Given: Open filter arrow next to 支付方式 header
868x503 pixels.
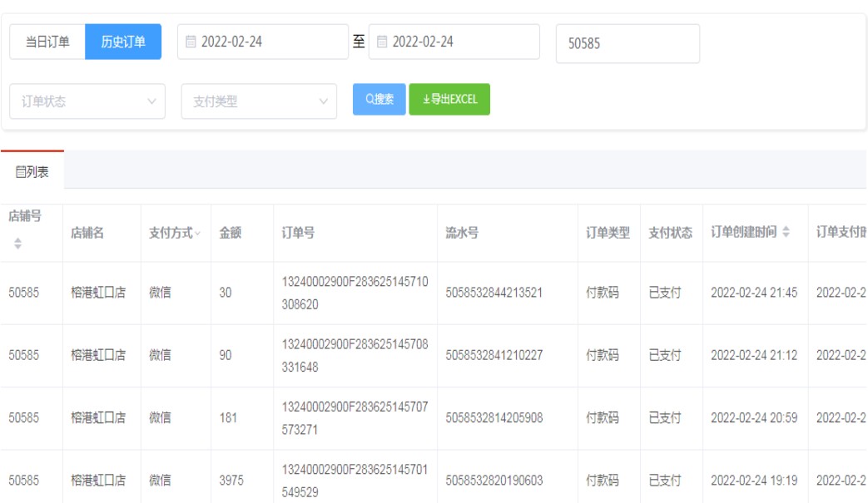Looking at the screenshot, I should [198, 234].
